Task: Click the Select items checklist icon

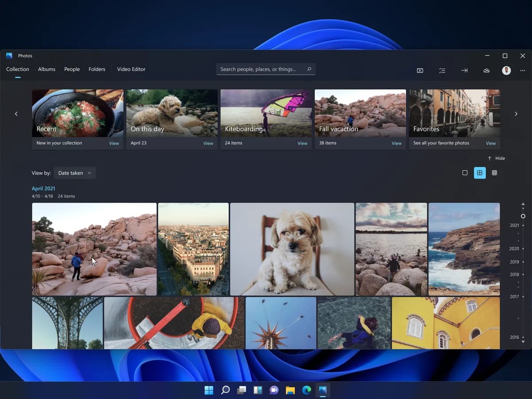Action: click(x=442, y=70)
